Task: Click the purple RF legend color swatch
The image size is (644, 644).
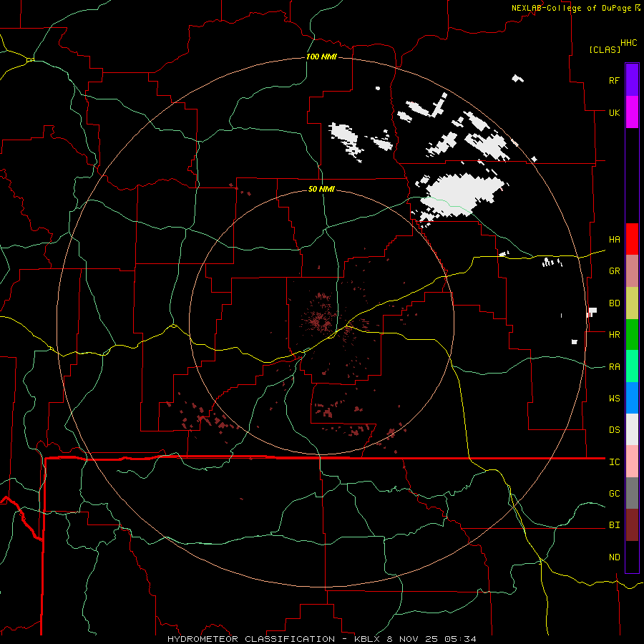Action: point(632,80)
